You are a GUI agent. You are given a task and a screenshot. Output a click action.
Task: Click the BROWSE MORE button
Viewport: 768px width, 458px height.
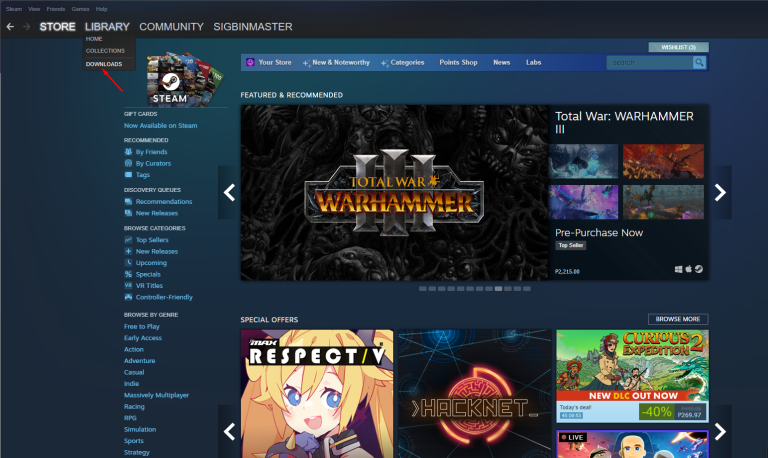pos(678,319)
